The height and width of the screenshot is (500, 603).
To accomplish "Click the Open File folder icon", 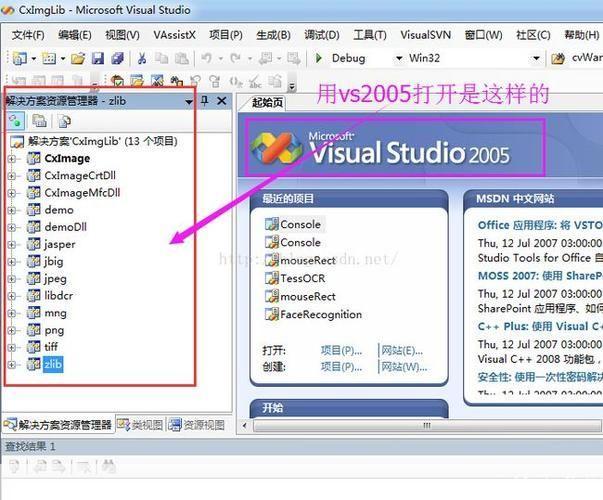I will tap(78, 59).
